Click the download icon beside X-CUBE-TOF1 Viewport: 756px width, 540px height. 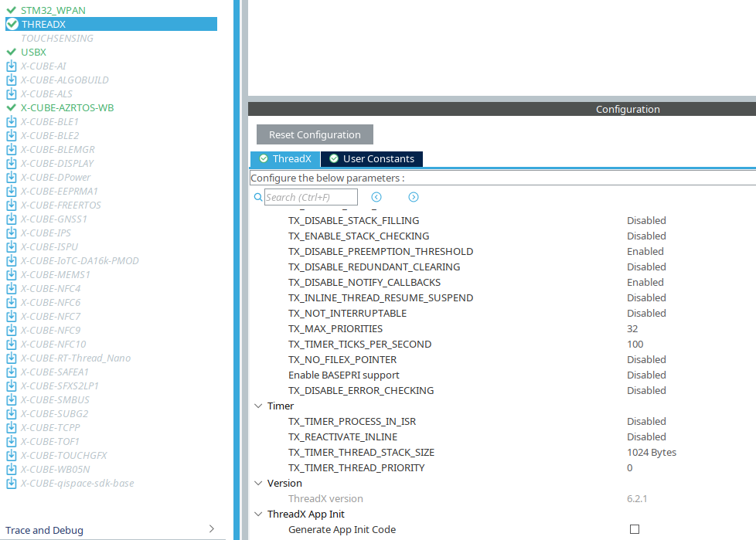click(12, 442)
